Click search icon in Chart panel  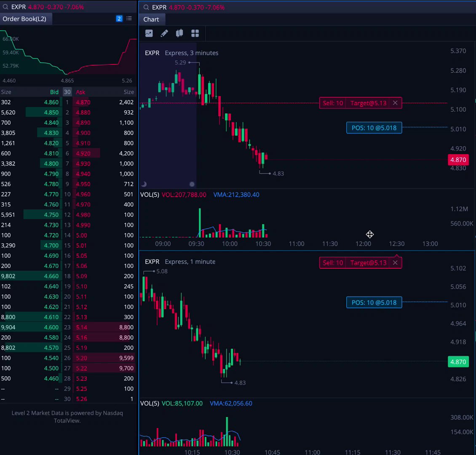[146, 7]
